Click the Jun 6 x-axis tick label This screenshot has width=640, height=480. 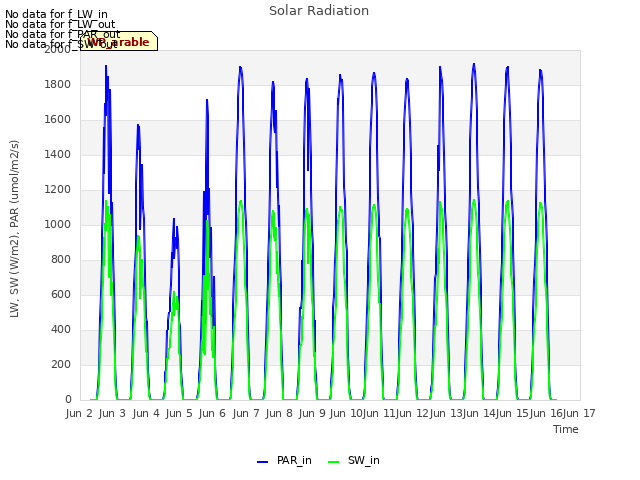212,413
